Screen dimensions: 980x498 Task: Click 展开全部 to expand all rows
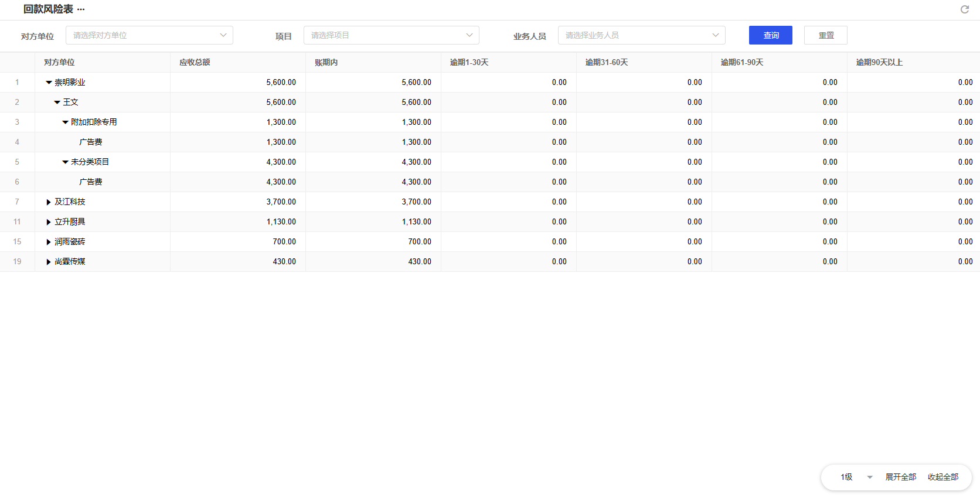click(x=900, y=477)
